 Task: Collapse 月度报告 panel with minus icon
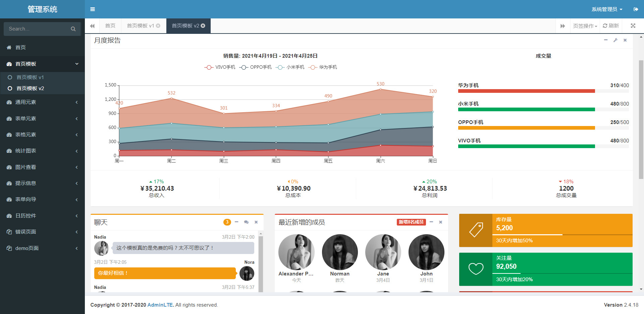point(606,40)
